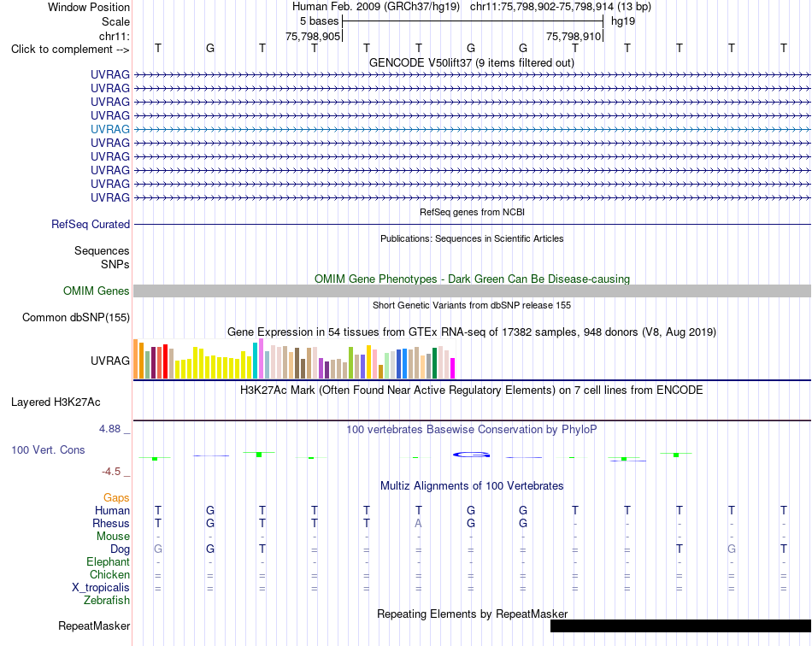This screenshot has height=646, width=812.
Task: Open the GENCODE V50lift37 track title
Action: click(471, 62)
